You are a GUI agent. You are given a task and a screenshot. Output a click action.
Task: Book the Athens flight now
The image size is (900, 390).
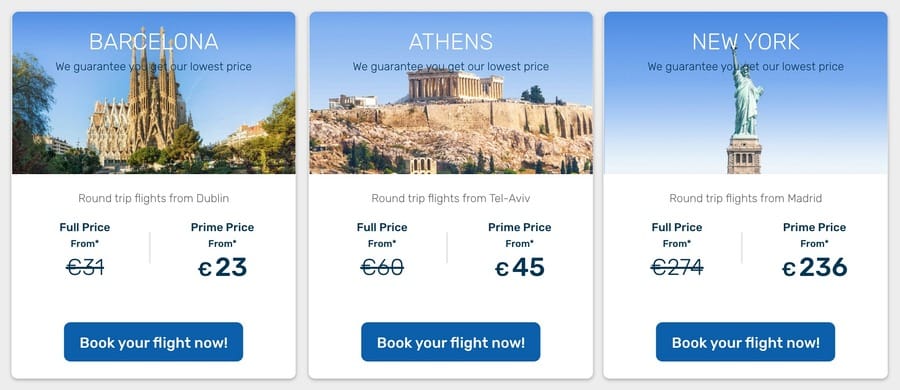[451, 342]
